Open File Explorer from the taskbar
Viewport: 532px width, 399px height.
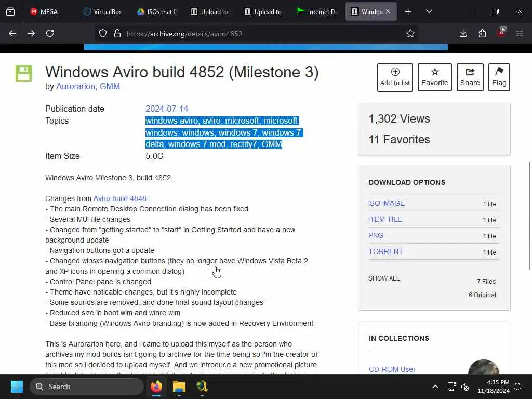coord(179,387)
